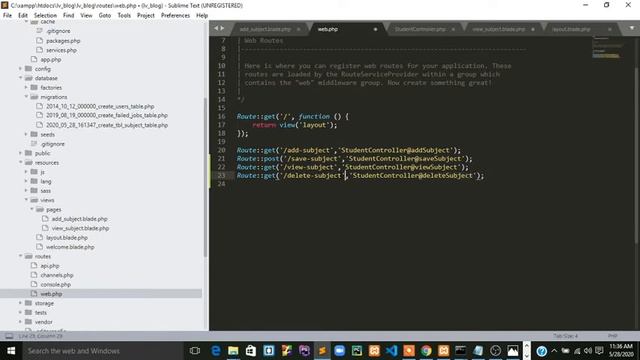
Task: Open 2020_05_28_161347_create_tbl_subject_table.php migration
Action: [x=107, y=125]
